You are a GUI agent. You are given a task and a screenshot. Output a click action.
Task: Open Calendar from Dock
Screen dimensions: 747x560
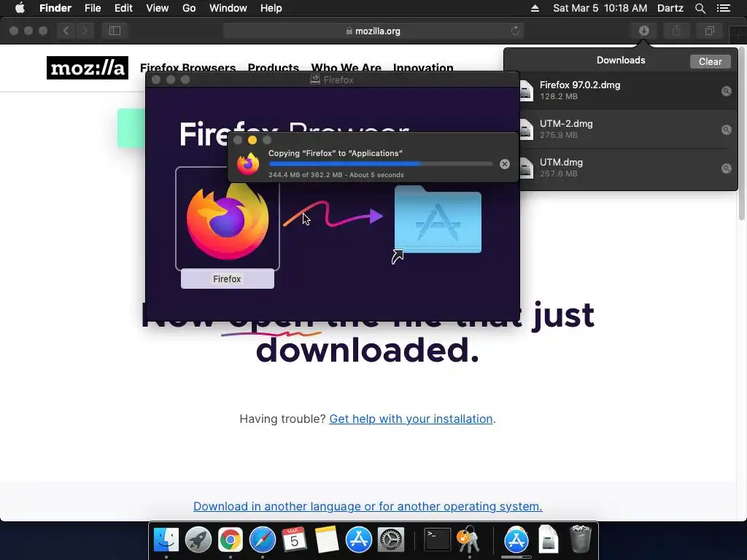pos(294,540)
